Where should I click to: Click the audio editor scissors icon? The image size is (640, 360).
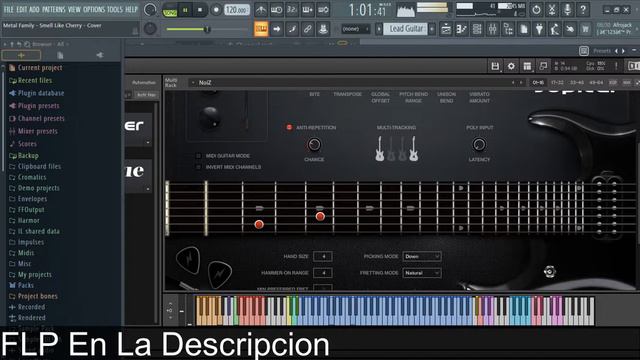point(552,10)
